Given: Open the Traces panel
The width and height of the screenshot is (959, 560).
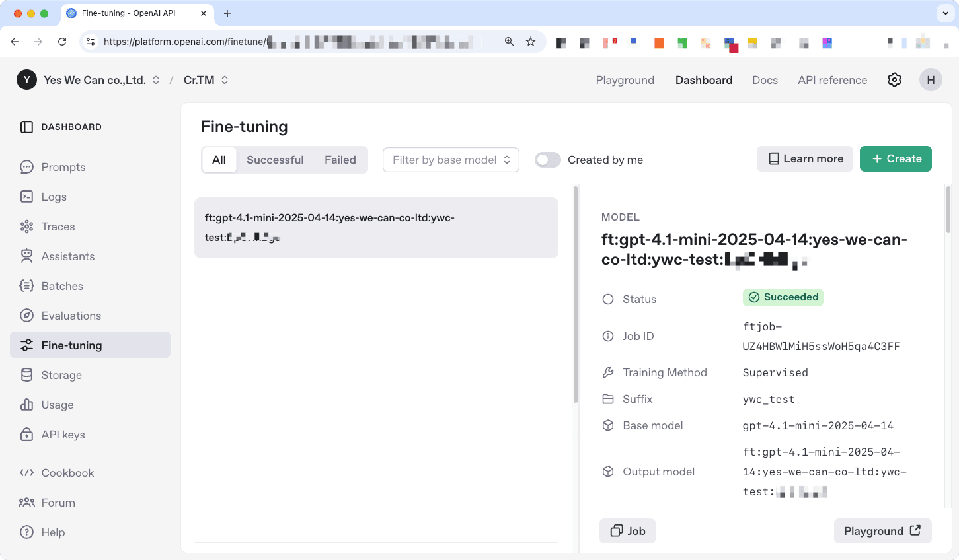Looking at the screenshot, I should point(58,227).
